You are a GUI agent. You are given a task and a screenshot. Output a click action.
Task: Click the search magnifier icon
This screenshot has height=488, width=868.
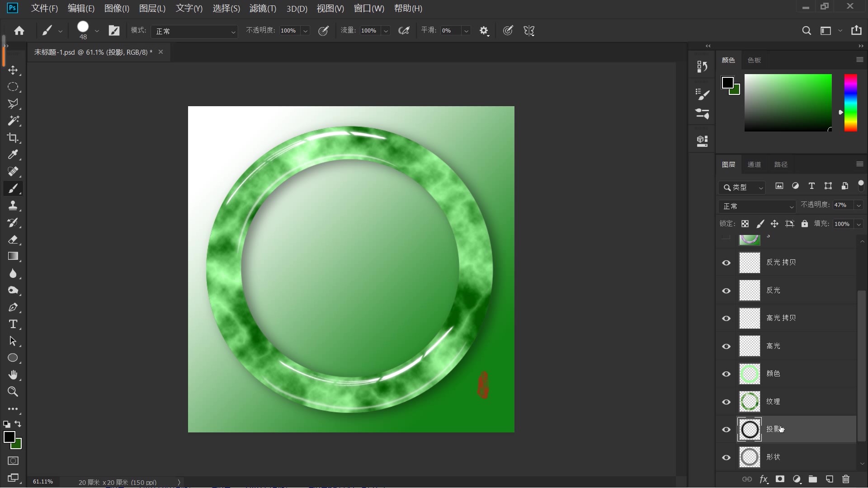click(806, 31)
